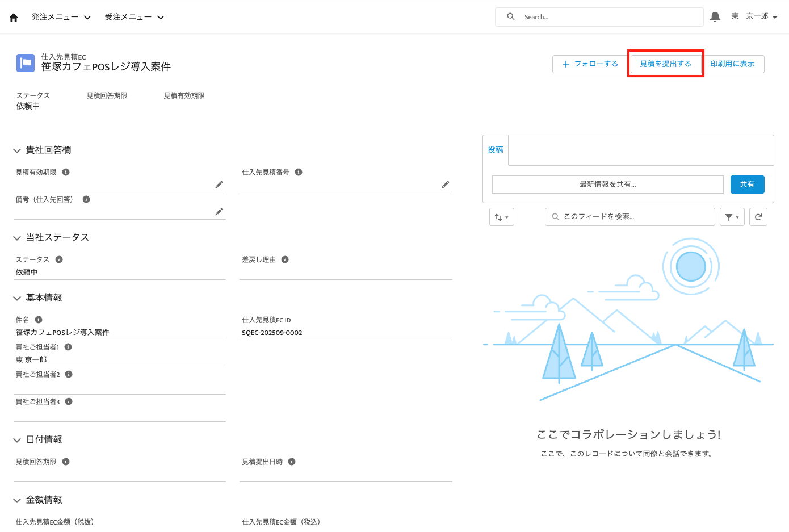Viewport: 789px width, 532px height.
Task: Collapse the 貴社回答欄 section
Action: [x=17, y=150]
